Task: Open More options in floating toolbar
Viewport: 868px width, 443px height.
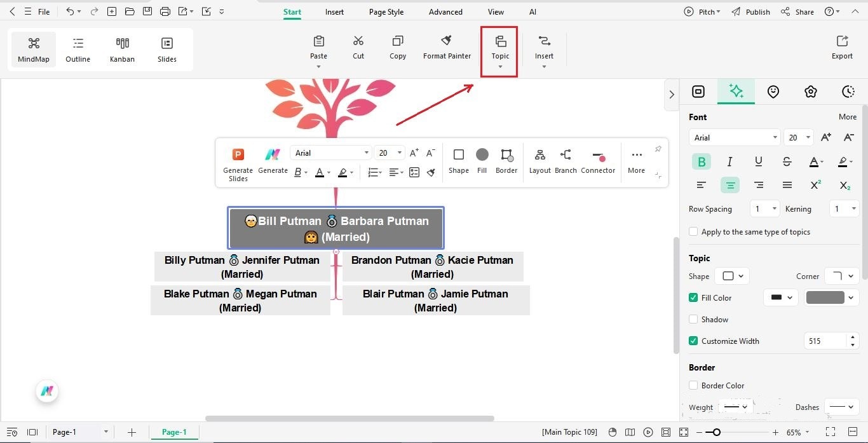Action: tap(636, 161)
